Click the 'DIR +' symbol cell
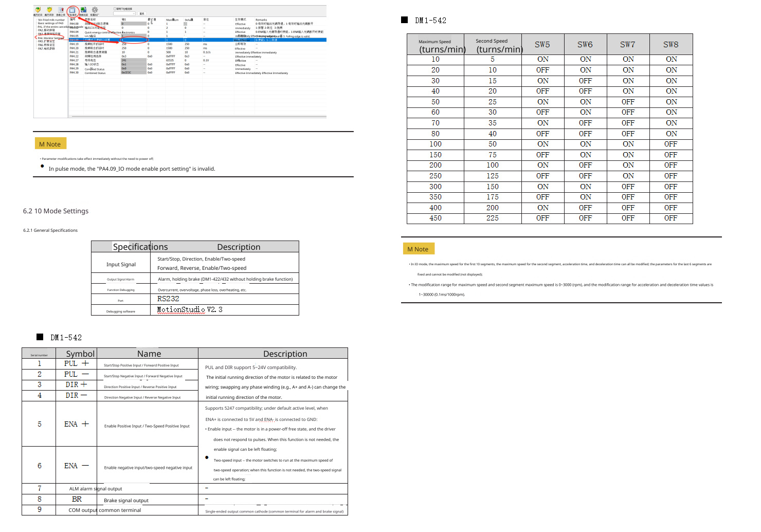Image resolution: width=761 pixels, height=532 pixels. pyautogui.click(x=76, y=384)
